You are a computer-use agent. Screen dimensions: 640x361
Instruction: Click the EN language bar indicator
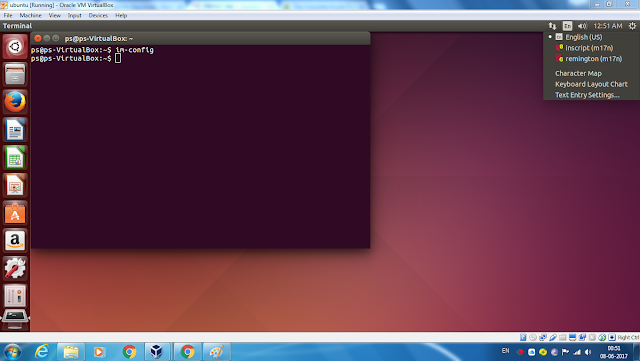click(x=505, y=351)
